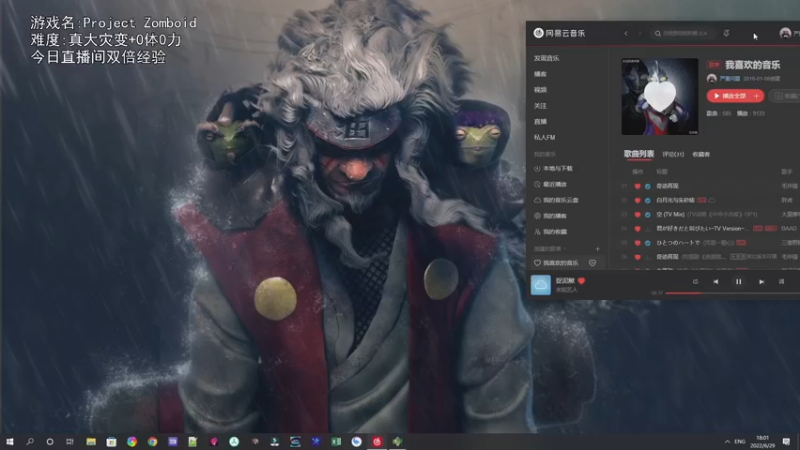
Task: Switch to the 收藏者 tab
Action: pyautogui.click(x=701, y=154)
